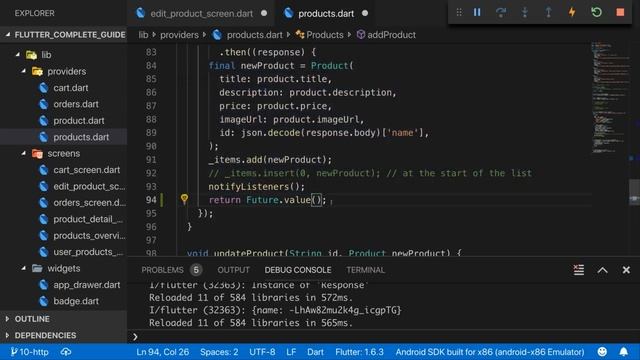The width and height of the screenshot is (640, 360).
Task: Click Ln 94, Col 26 status item
Action: pyautogui.click(x=162, y=352)
